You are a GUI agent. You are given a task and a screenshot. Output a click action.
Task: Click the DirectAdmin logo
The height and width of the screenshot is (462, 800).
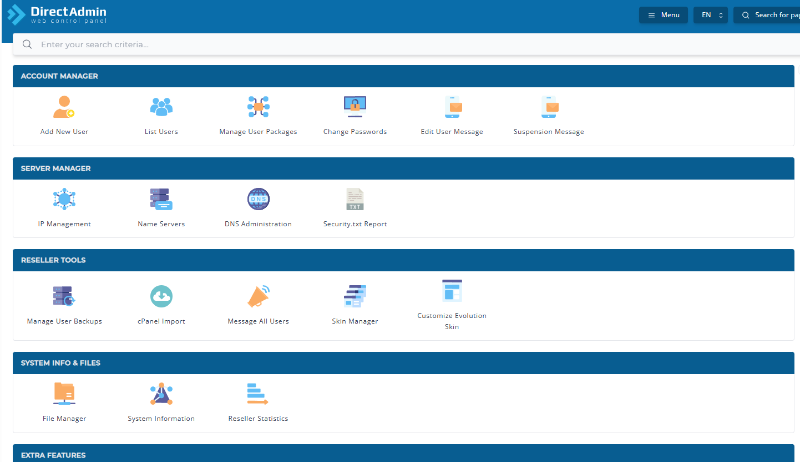pyautogui.click(x=57, y=15)
